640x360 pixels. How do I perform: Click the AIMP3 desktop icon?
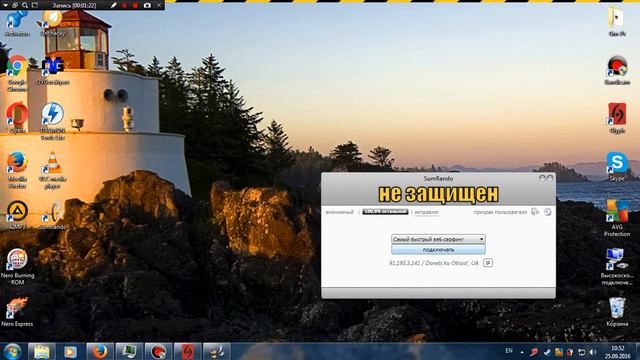(x=17, y=215)
